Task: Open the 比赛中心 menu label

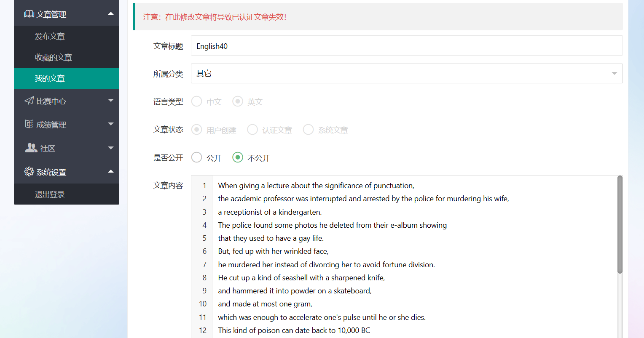Action: tap(51, 101)
